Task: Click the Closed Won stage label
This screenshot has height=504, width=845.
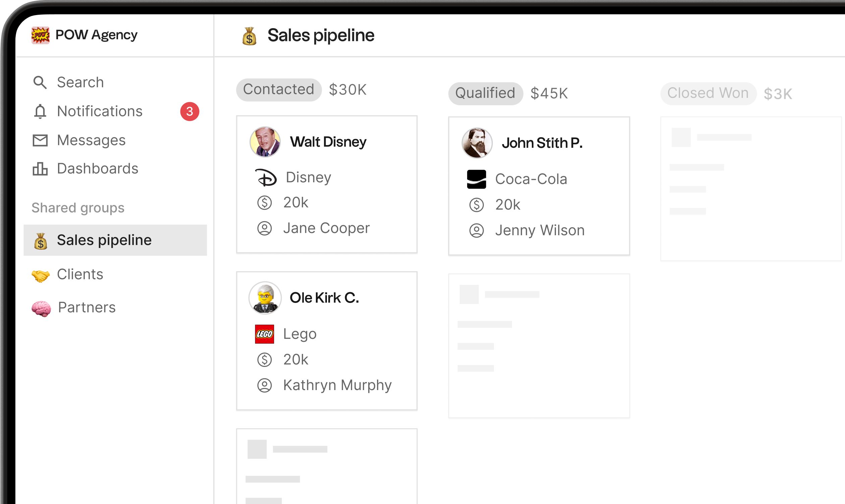Action: [x=708, y=93]
